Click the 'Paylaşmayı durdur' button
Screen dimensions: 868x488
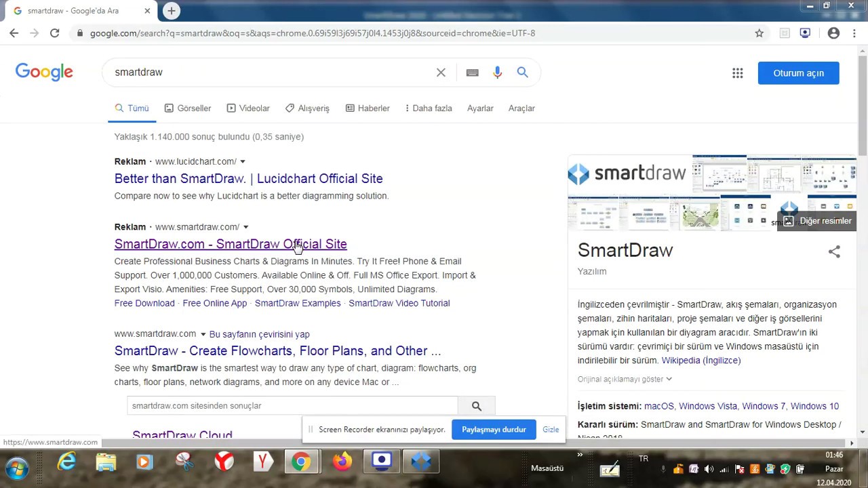pos(494,430)
